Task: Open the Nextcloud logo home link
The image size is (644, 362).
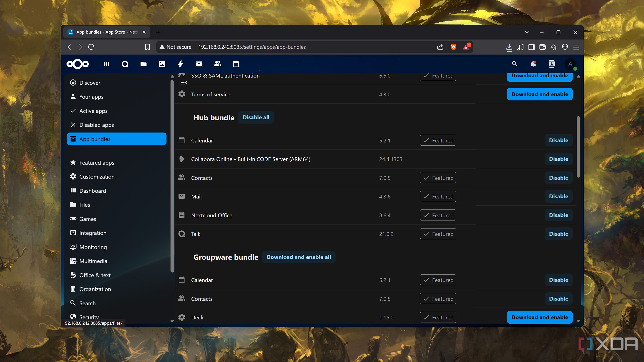Action: [x=77, y=64]
